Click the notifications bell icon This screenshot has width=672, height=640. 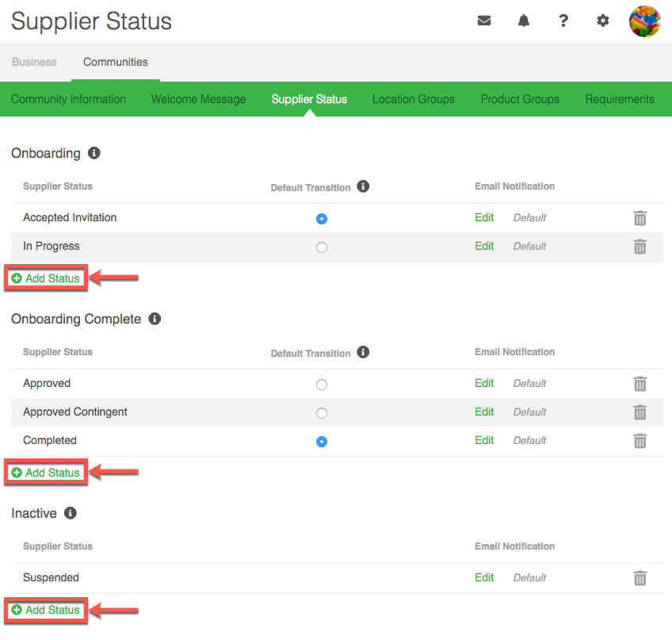[x=524, y=21]
